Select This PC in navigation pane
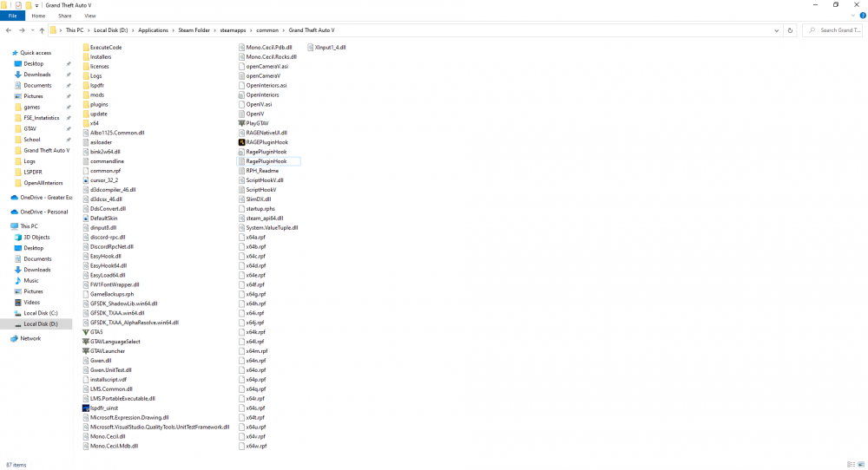This screenshot has height=470, width=868. tap(29, 226)
